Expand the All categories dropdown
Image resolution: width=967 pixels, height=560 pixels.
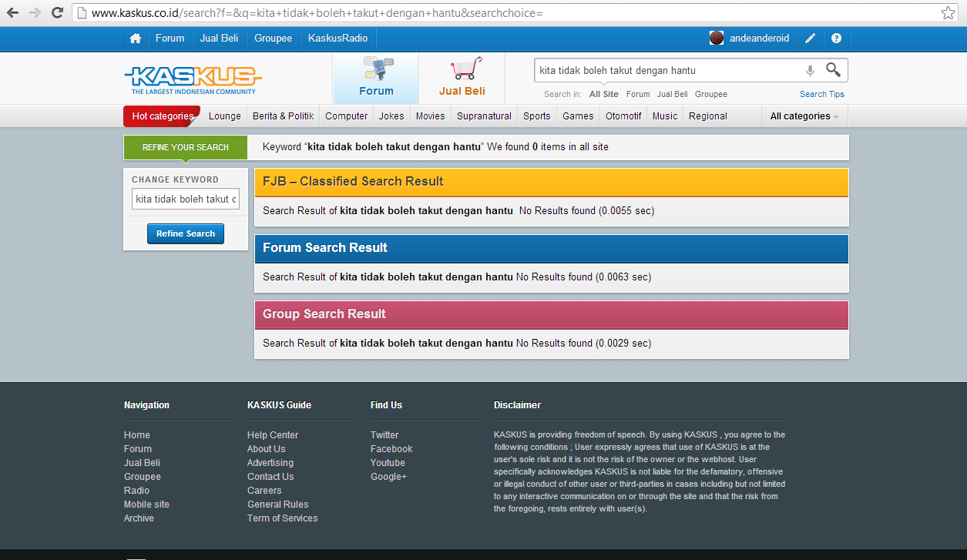coord(804,116)
